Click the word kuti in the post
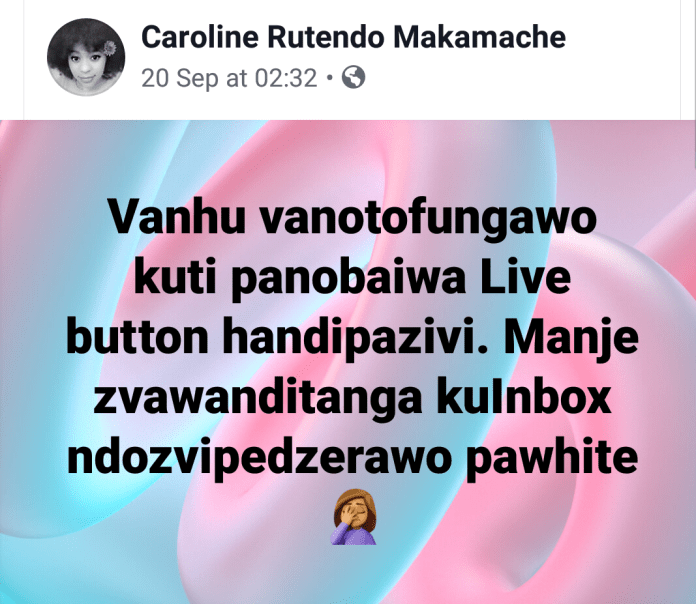Screen dimensions: 696x604 click(176, 277)
